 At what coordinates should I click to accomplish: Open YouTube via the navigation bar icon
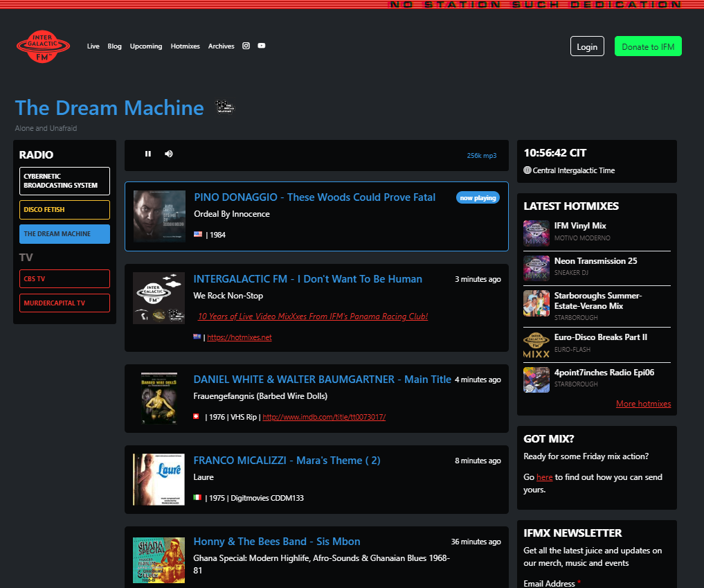261,46
